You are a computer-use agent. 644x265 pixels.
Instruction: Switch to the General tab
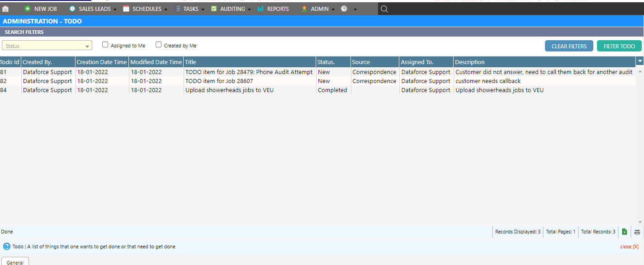click(15, 262)
